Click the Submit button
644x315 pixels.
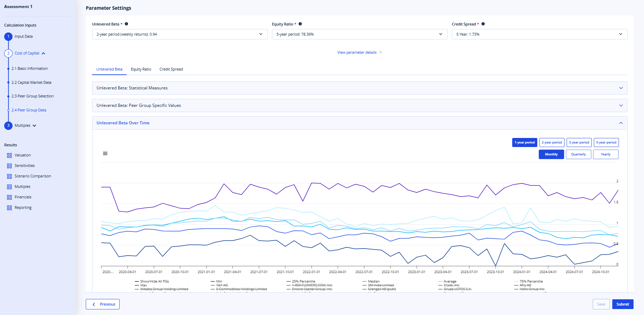tap(623, 304)
